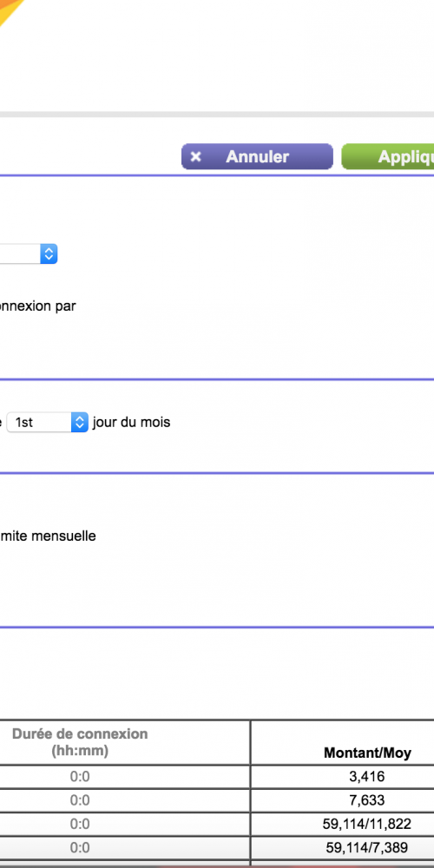Click the 0:0 cell beside 7,633

click(80, 800)
